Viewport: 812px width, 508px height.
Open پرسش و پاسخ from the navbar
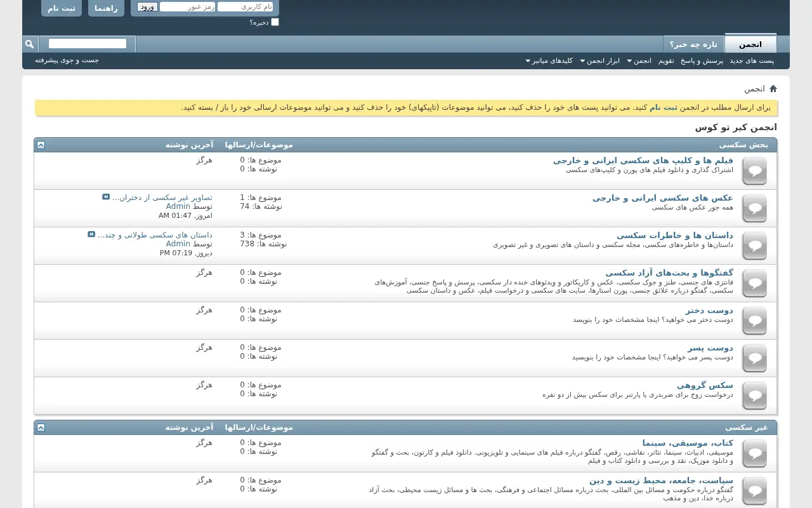(702, 61)
